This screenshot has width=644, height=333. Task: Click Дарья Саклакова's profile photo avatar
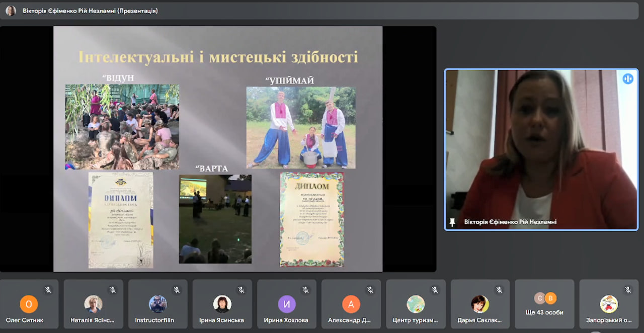(x=480, y=304)
